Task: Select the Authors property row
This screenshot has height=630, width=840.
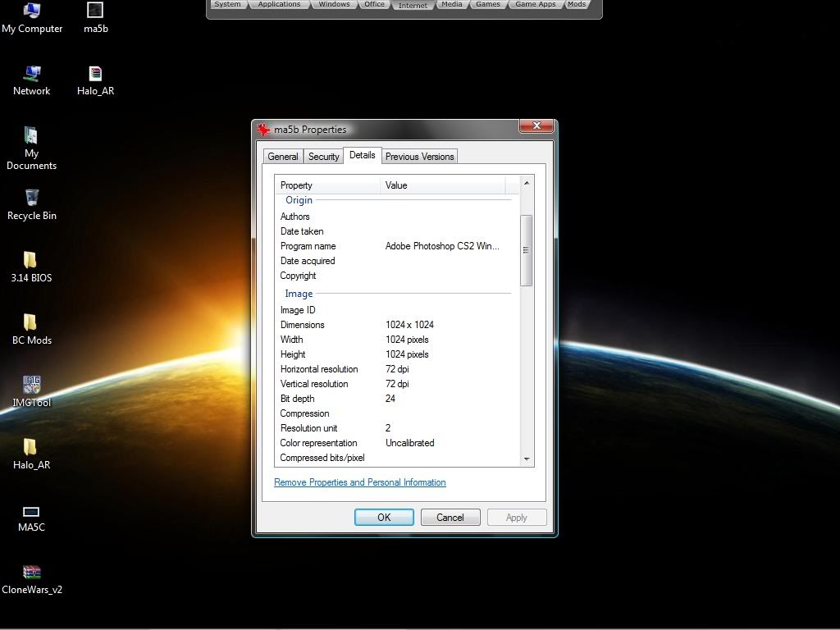Action: (396, 217)
